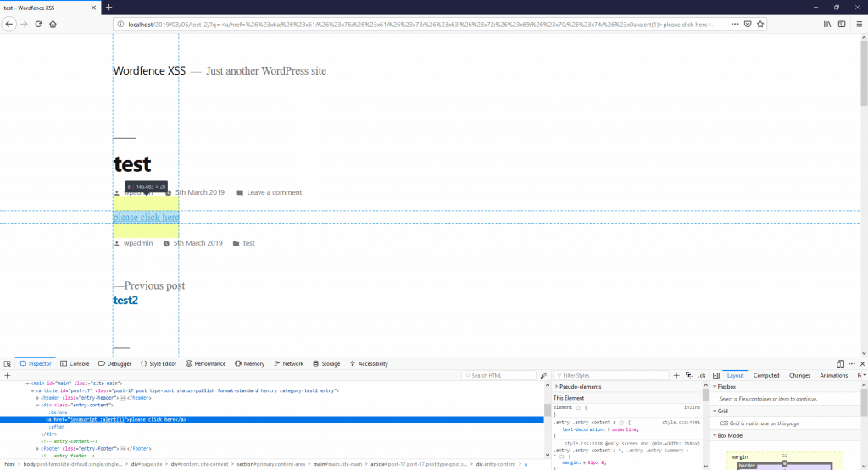Image resolution: width=868 pixels, height=470 pixels.
Task: Open the site information icon in address bar
Action: [120, 25]
